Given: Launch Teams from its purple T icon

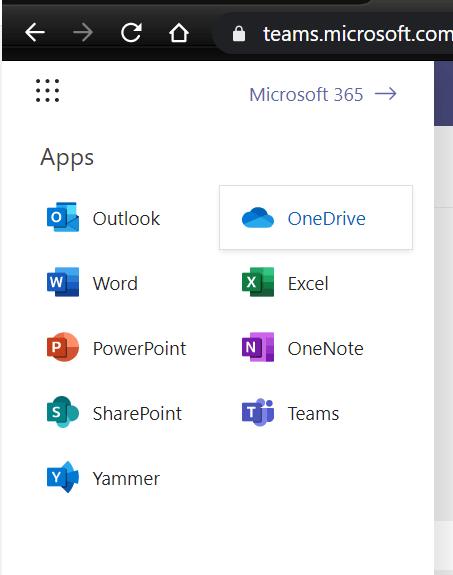Looking at the screenshot, I should pos(258,412).
